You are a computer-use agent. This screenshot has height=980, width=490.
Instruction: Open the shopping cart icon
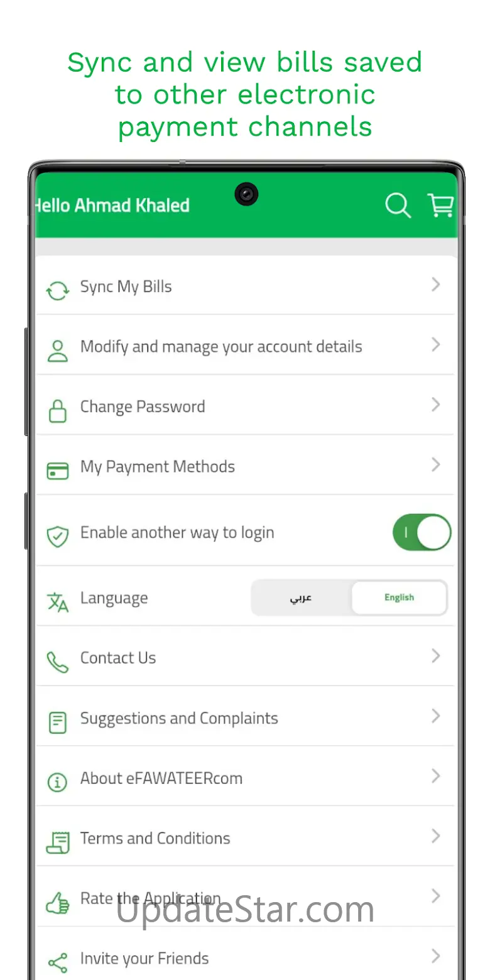(440, 205)
